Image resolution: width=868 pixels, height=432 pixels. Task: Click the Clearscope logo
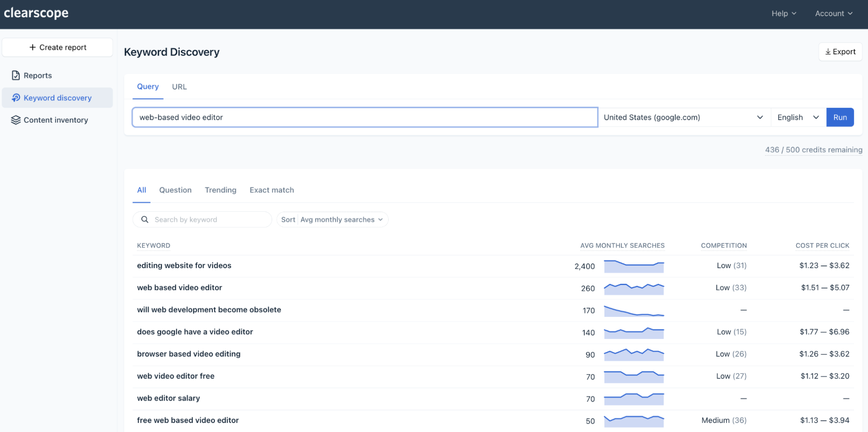(x=36, y=13)
